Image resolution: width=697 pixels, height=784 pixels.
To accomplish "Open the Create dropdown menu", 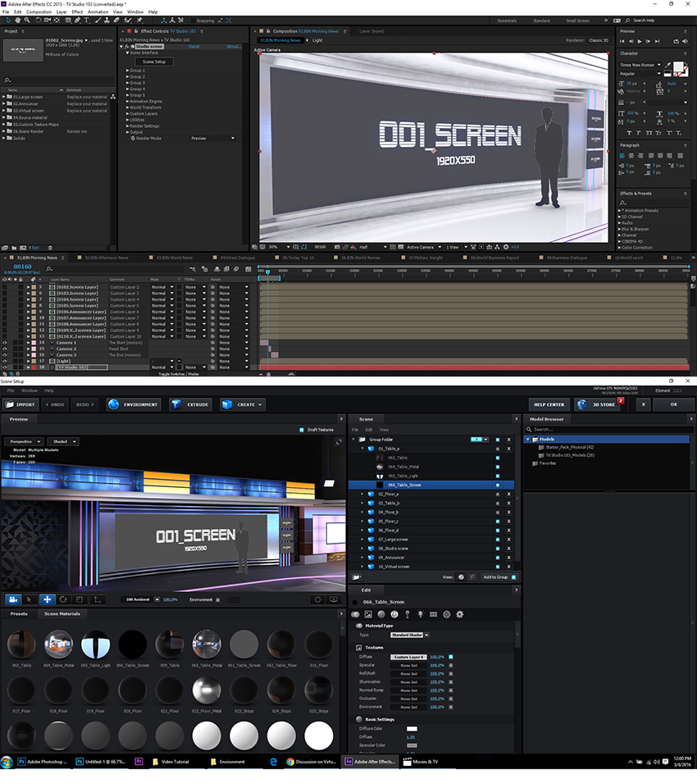I will (243, 404).
